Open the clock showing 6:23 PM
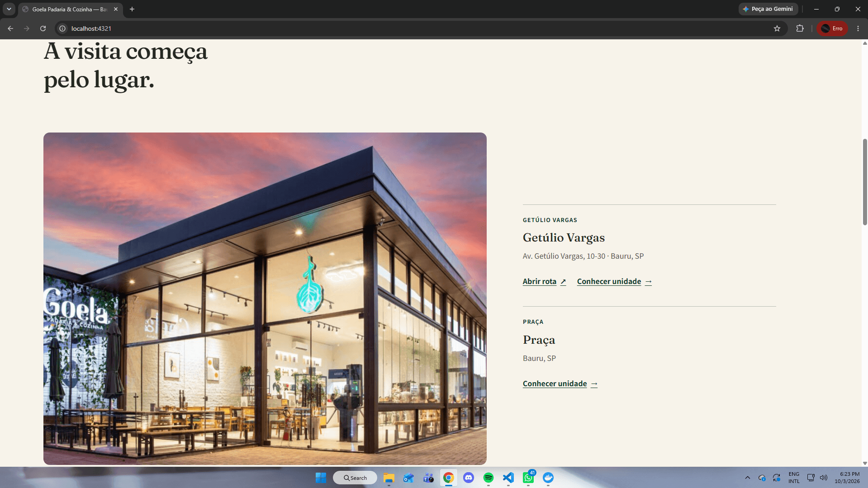868x488 pixels. click(x=847, y=478)
